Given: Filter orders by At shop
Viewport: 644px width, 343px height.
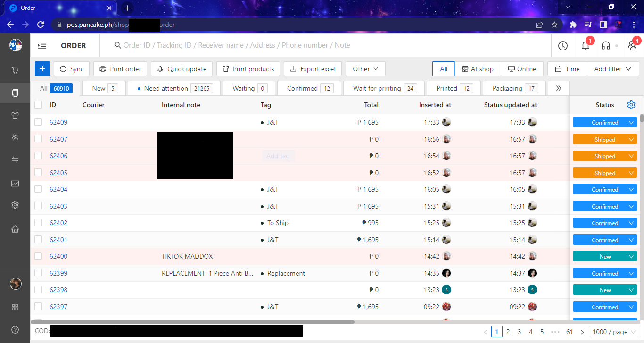Looking at the screenshot, I should pos(478,69).
